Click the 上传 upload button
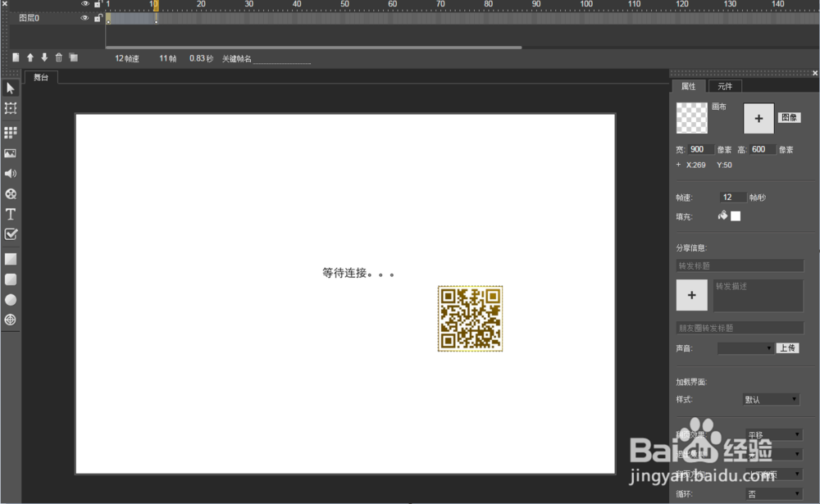Screen dimensions: 820x504 (x=788, y=347)
